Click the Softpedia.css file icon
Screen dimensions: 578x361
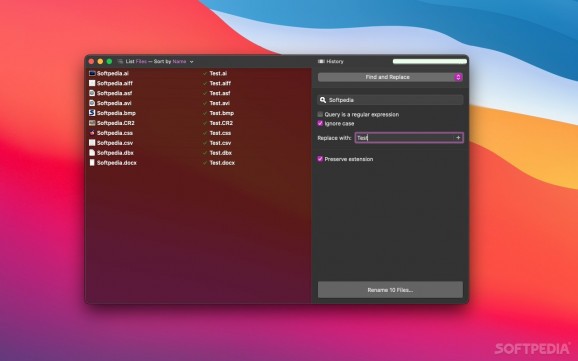[92, 133]
